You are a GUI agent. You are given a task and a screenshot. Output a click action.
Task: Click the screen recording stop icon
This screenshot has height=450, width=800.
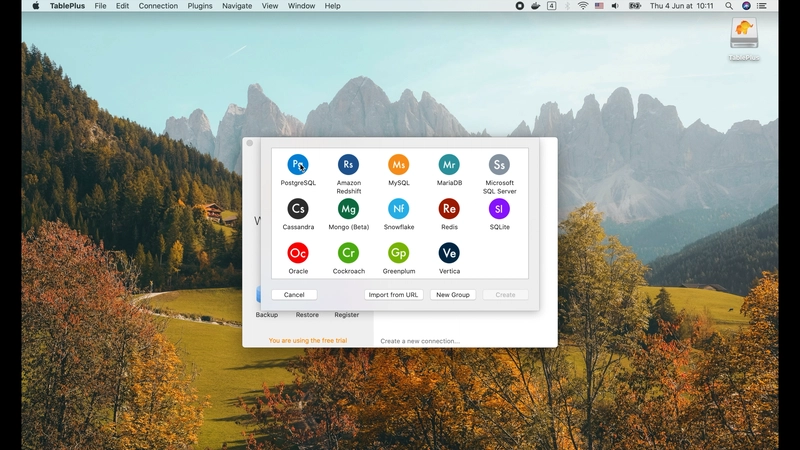coord(520,6)
